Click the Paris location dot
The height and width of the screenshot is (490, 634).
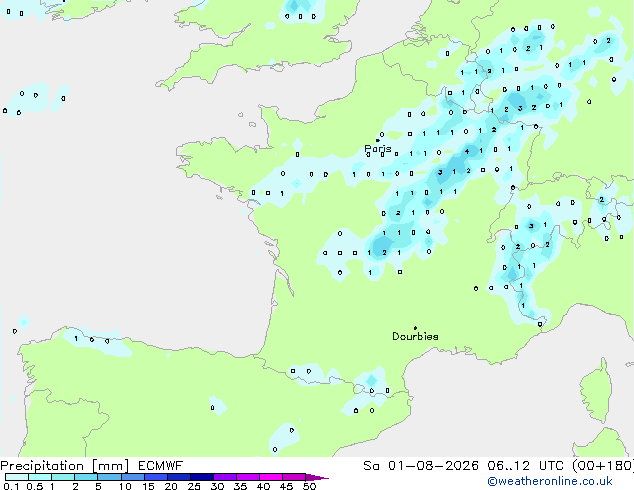tap(378, 140)
